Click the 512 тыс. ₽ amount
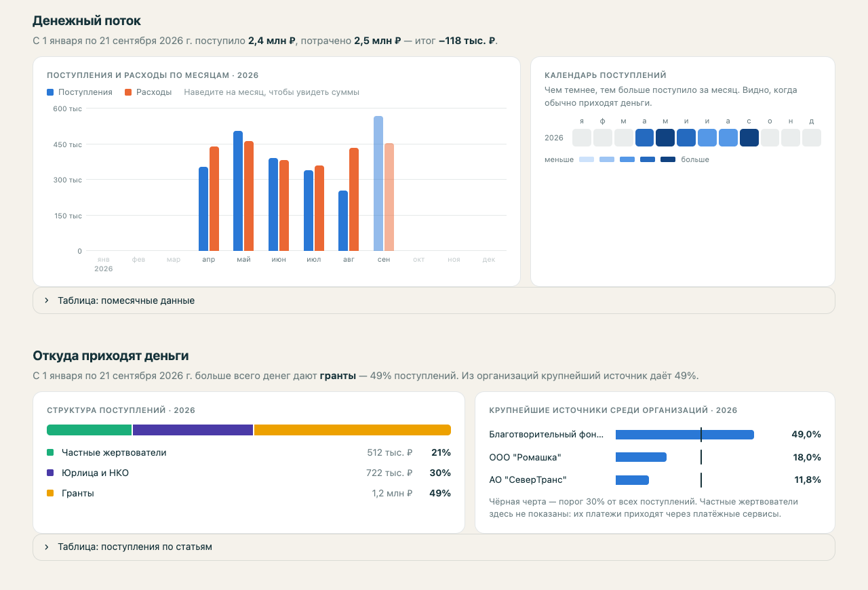The image size is (868, 590). tap(390, 452)
